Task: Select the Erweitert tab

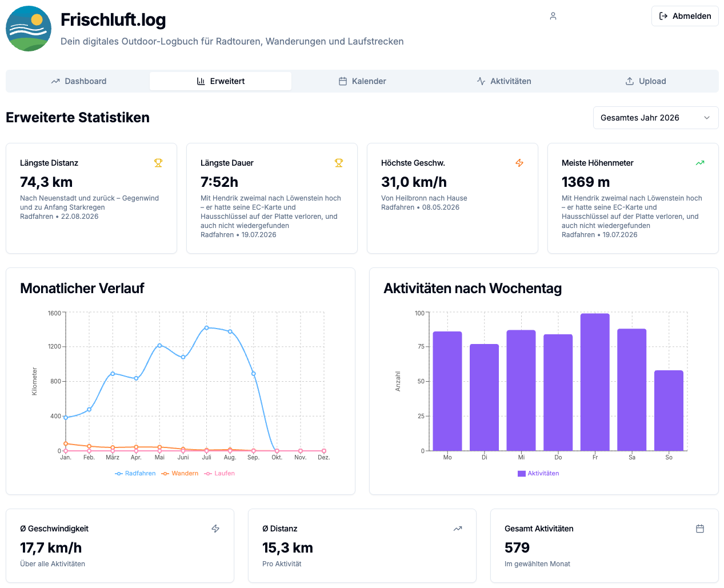Action: click(221, 81)
